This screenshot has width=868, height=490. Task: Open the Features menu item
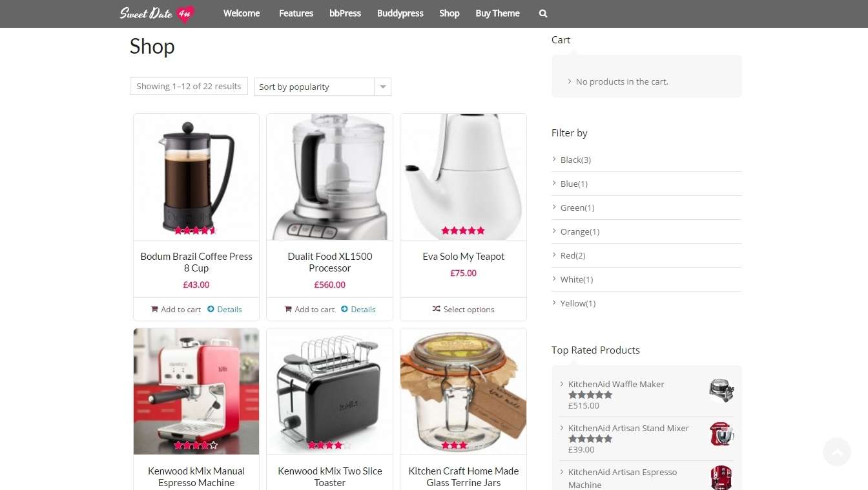pos(296,14)
